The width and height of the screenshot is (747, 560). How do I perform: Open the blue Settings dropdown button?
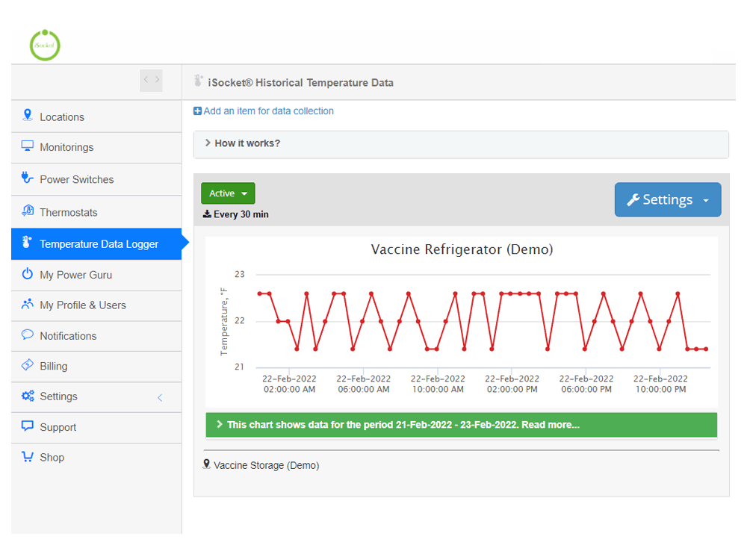(668, 200)
